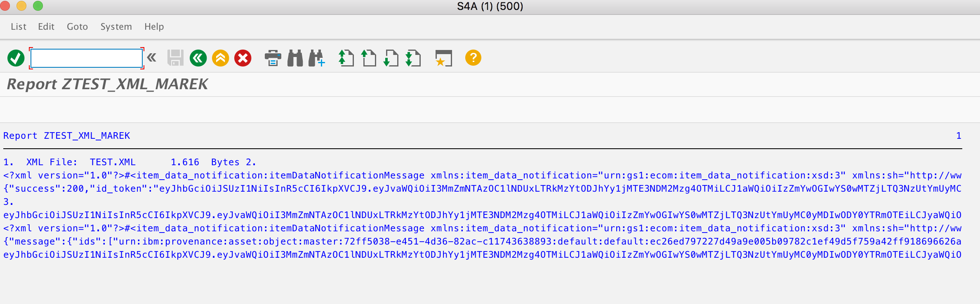This screenshot has height=304, width=980.
Task: Focus the transaction command input field
Action: [87, 58]
